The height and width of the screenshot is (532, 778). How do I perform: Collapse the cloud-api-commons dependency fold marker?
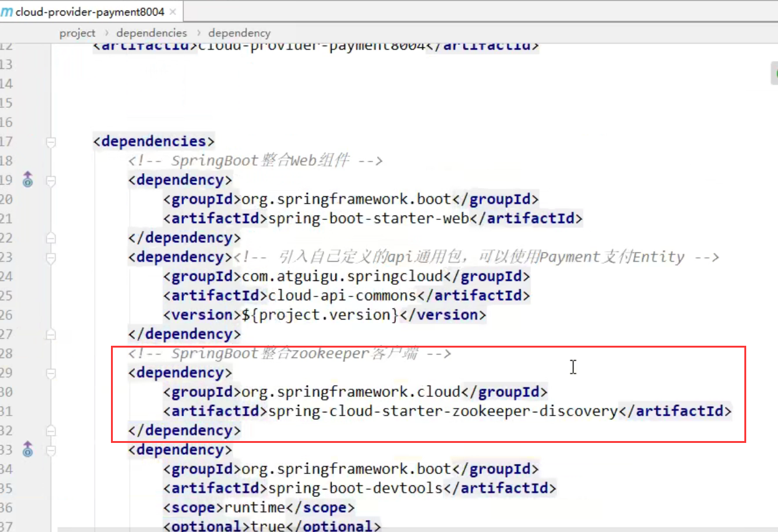(51, 257)
